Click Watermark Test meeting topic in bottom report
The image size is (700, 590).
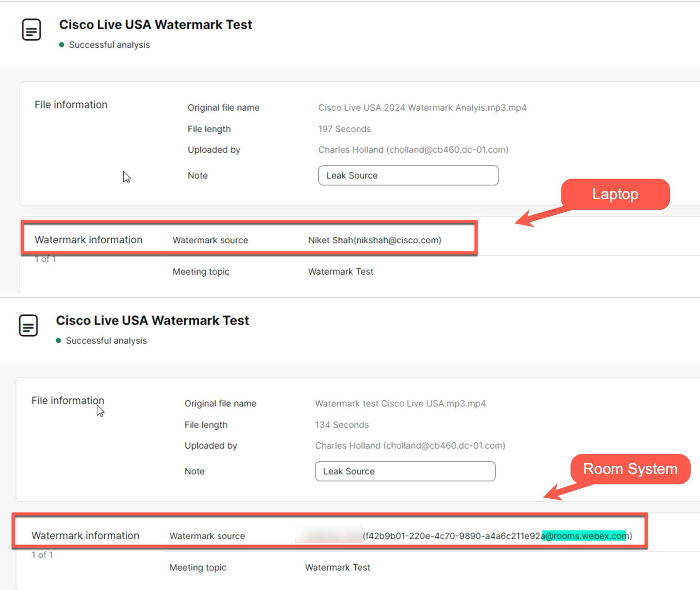pos(337,567)
